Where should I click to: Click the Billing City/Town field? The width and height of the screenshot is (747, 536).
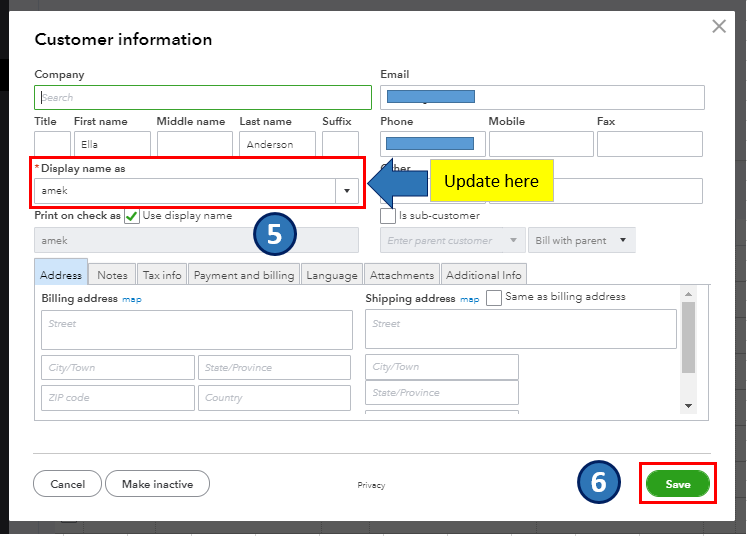click(x=118, y=367)
